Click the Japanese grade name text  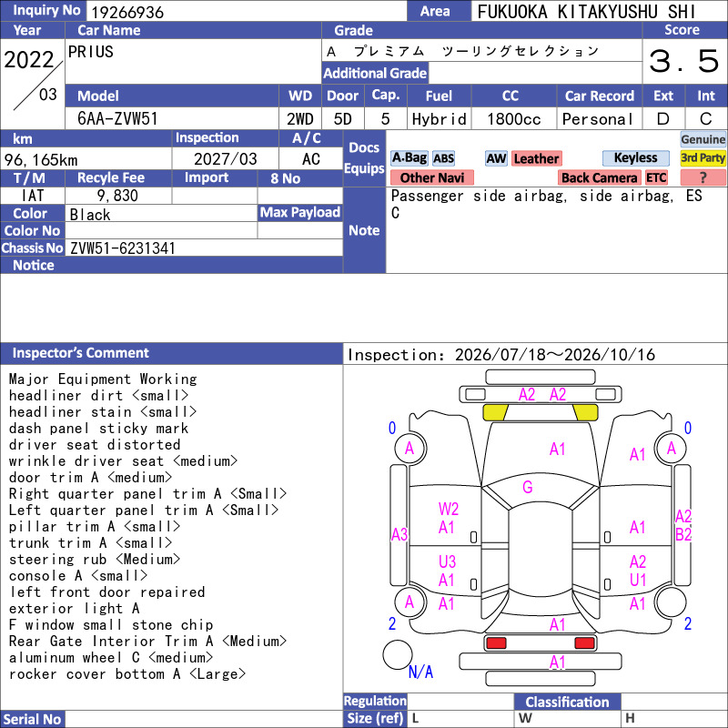click(464, 51)
